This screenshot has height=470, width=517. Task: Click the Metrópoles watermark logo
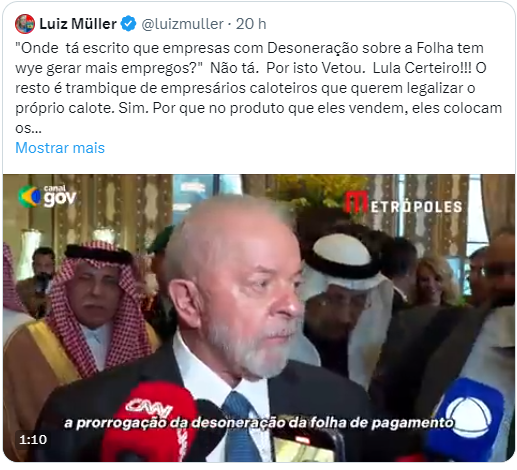pyautogui.click(x=403, y=203)
